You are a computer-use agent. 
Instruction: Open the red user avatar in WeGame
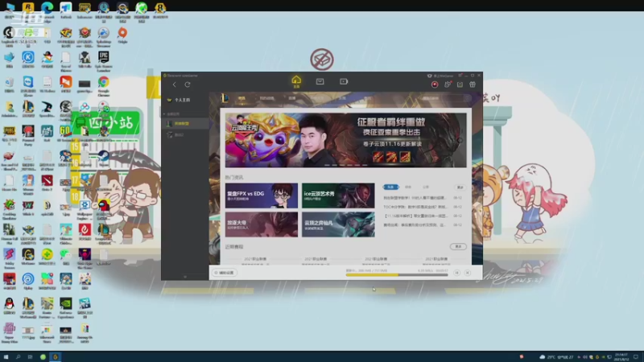coord(435,84)
